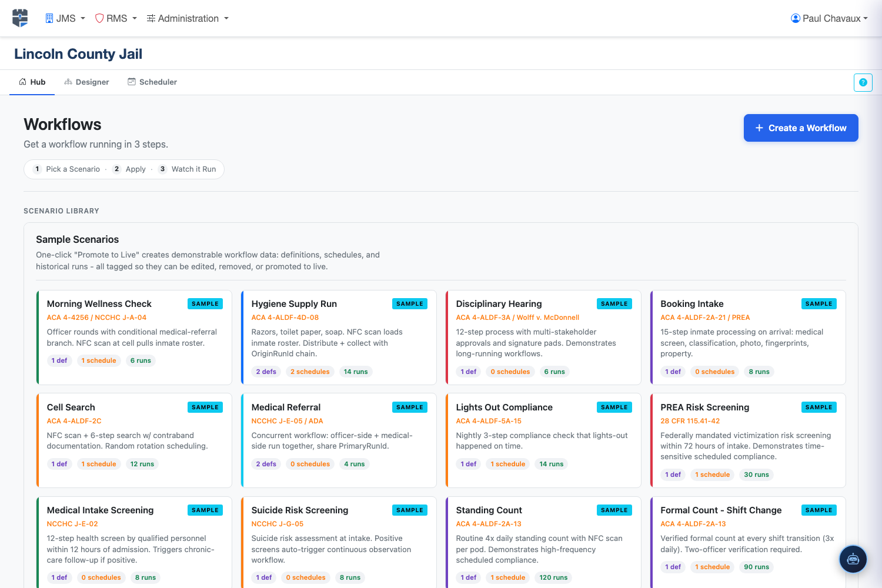The image size is (882, 588).
Task: Expand the RMS dropdown menu
Action: tap(116, 18)
